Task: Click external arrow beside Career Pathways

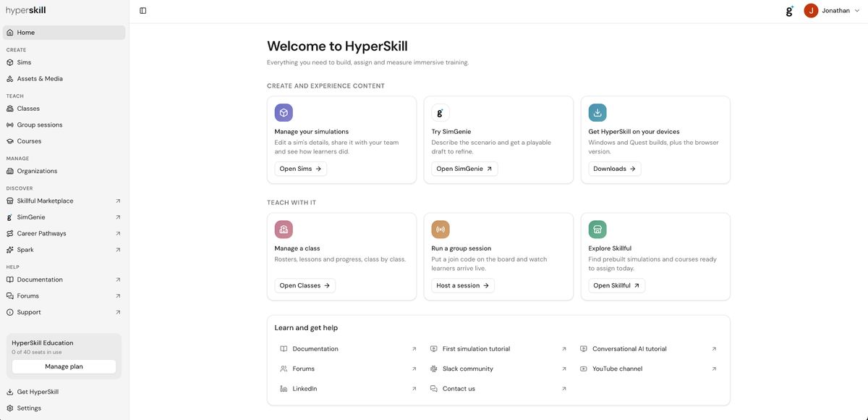Action: coord(118,233)
